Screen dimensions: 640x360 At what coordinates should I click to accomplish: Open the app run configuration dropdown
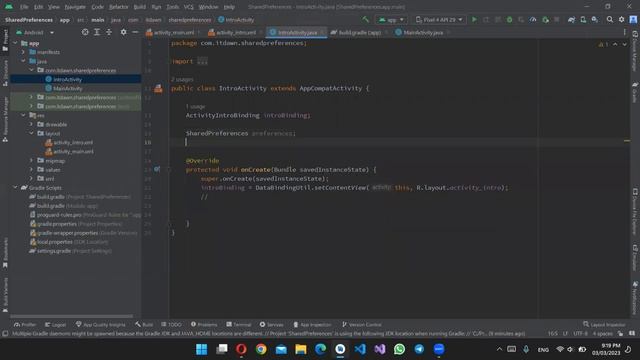tap(391, 20)
